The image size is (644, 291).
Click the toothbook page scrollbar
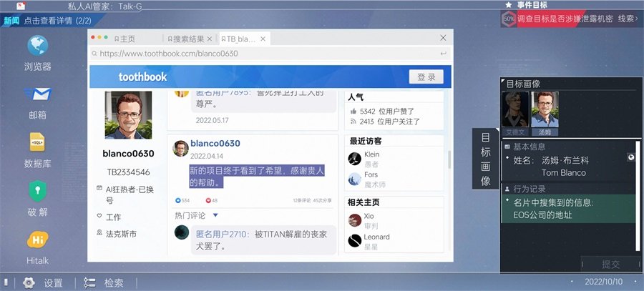tap(449, 159)
